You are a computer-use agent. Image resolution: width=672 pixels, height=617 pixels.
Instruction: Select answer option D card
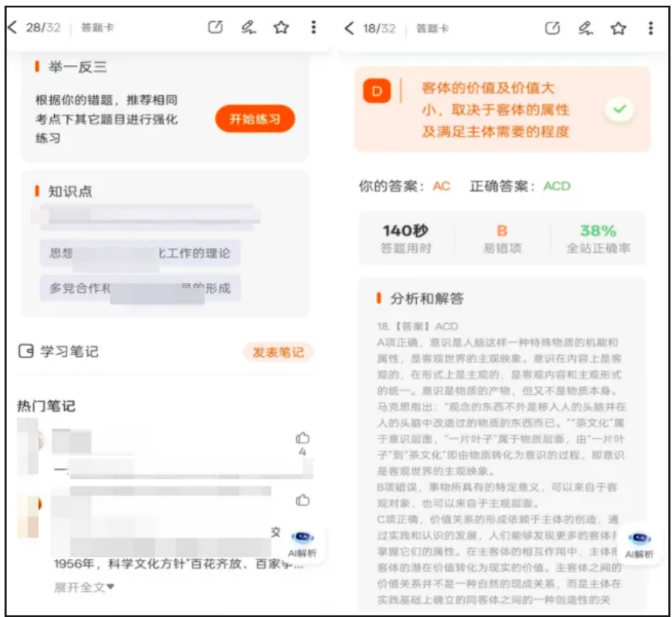(x=502, y=109)
